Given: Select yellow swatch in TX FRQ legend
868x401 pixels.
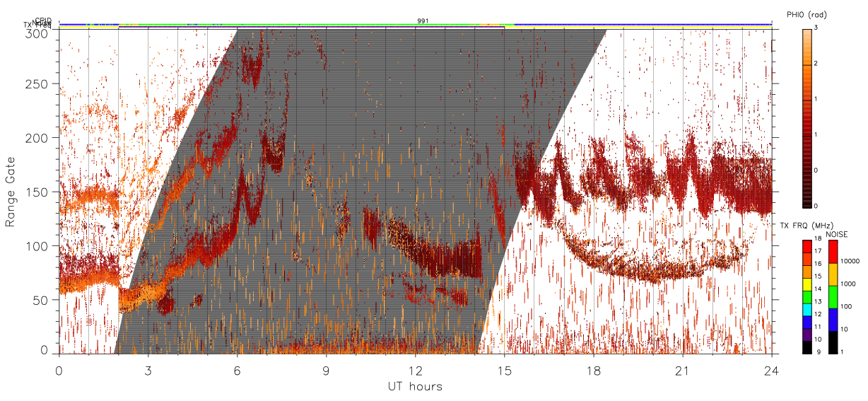Looking at the screenshot, I should 807,284.
